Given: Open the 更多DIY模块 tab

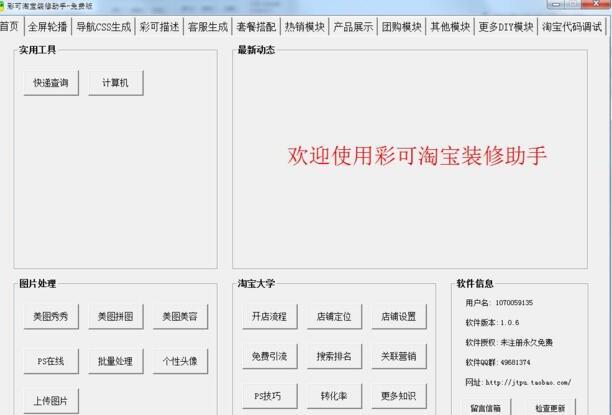Looking at the screenshot, I should pyautogui.click(x=506, y=27).
